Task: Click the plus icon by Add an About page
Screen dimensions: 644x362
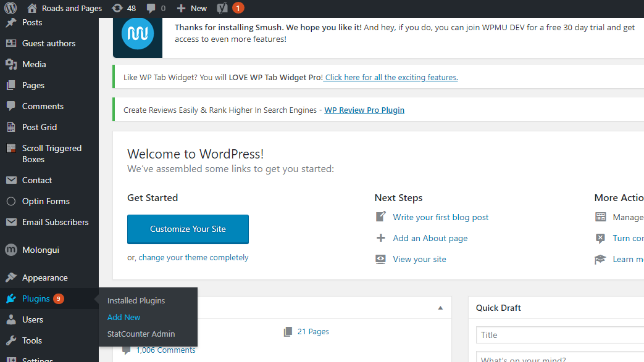Action: click(x=381, y=237)
